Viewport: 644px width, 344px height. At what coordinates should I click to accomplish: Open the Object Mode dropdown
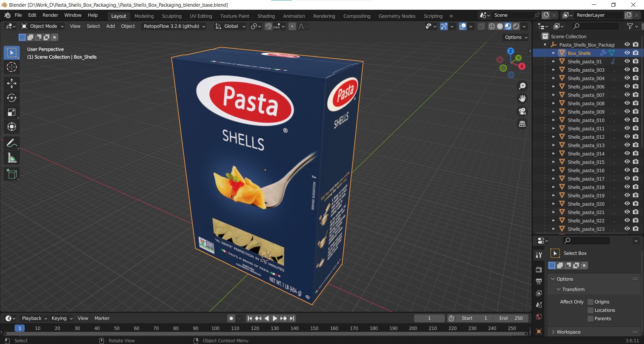pyautogui.click(x=42, y=26)
